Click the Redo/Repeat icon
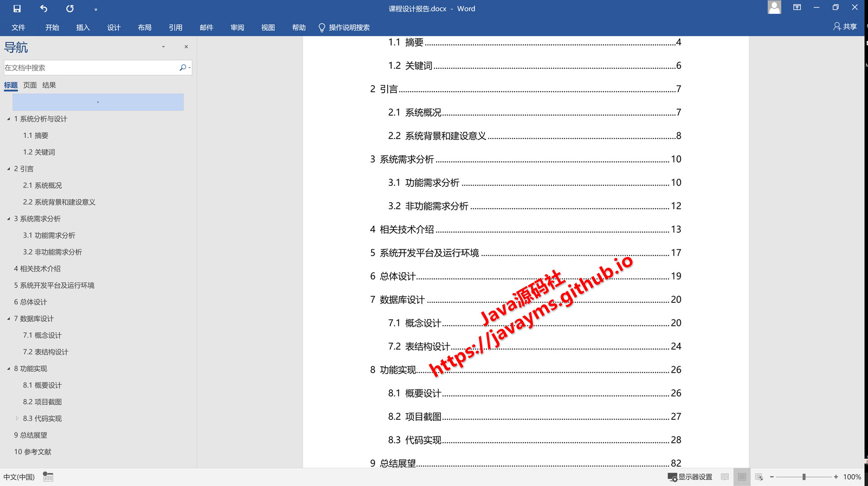 point(70,9)
